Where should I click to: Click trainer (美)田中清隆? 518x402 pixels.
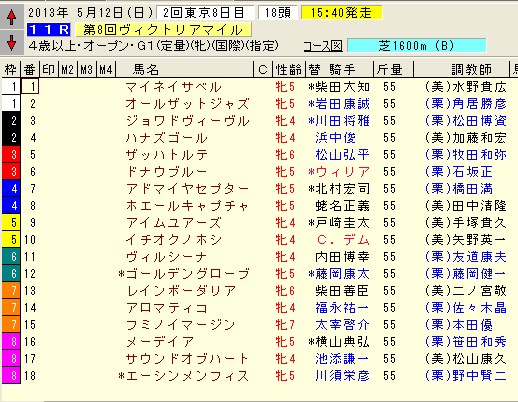pos(466,206)
